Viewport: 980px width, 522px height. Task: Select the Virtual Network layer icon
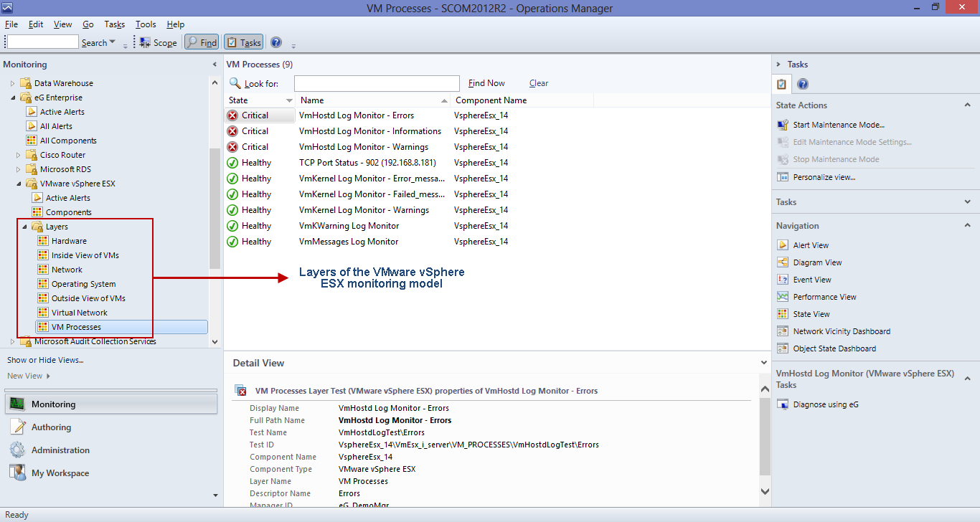pyautogui.click(x=43, y=313)
